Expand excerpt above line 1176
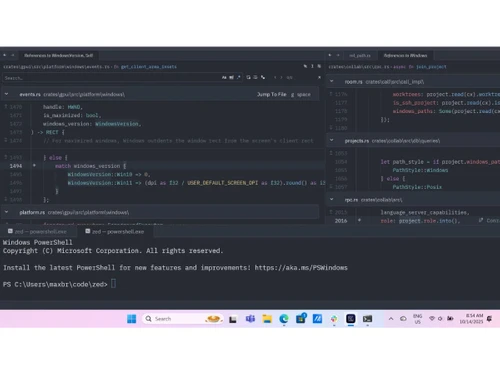The height and width of the screenshot is (375, 500). coord(331,94)
